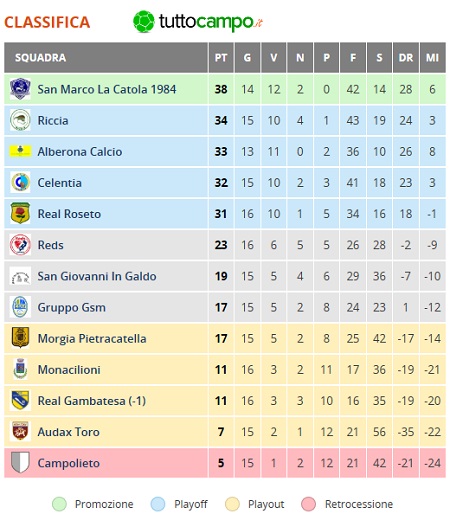Screen dimensions: 450x514
Task: Click the green Promozione legend circle
Action: click(59, 504)
